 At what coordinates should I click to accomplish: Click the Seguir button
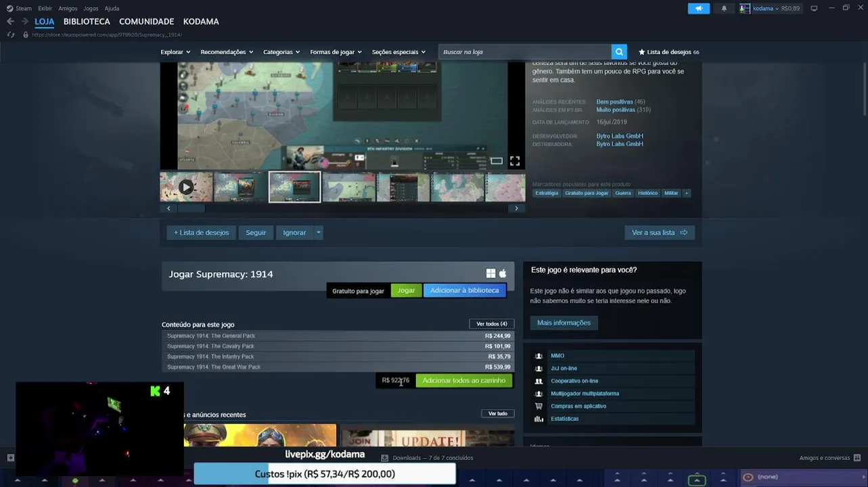click(x=256, y=233)
